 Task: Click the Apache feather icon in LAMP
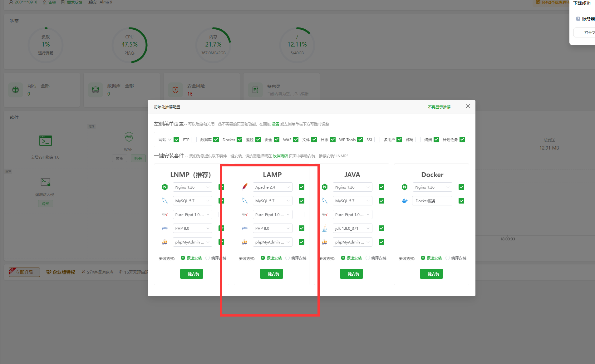245,187
